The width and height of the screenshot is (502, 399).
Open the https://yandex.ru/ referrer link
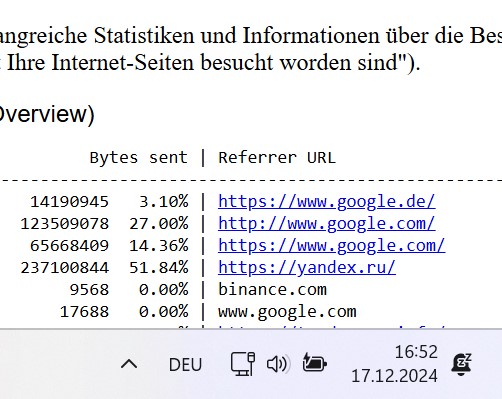pos(307,268)
